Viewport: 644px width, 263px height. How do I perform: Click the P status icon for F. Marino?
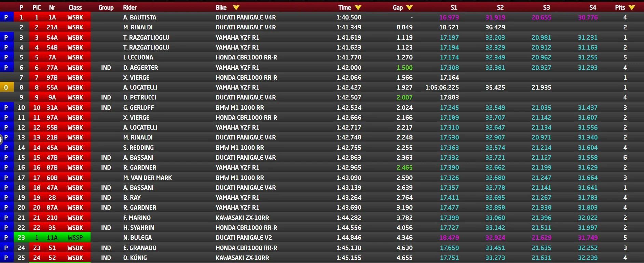(x=6, y=218)
